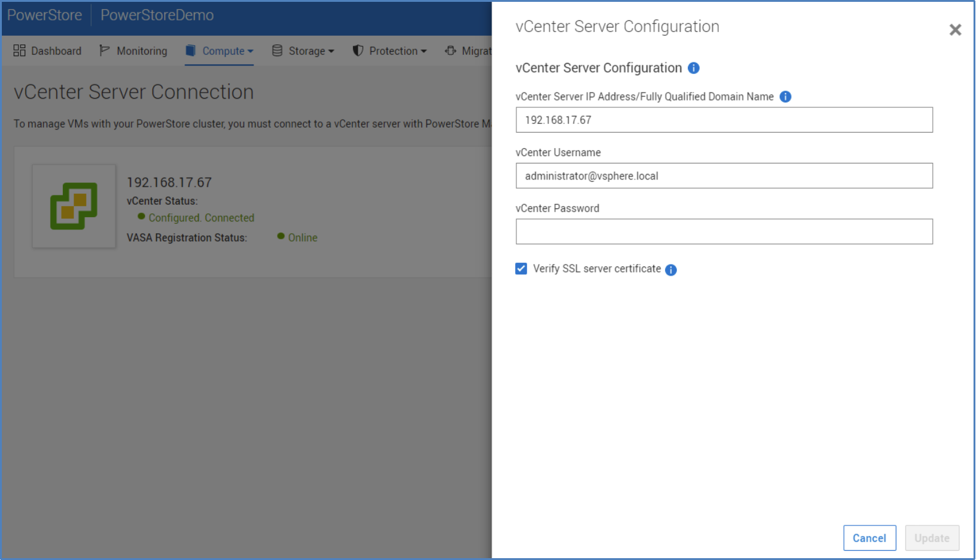Click info icon beside Verify SSL server certificate
This screenshot has width=976, height=560.
671,270
